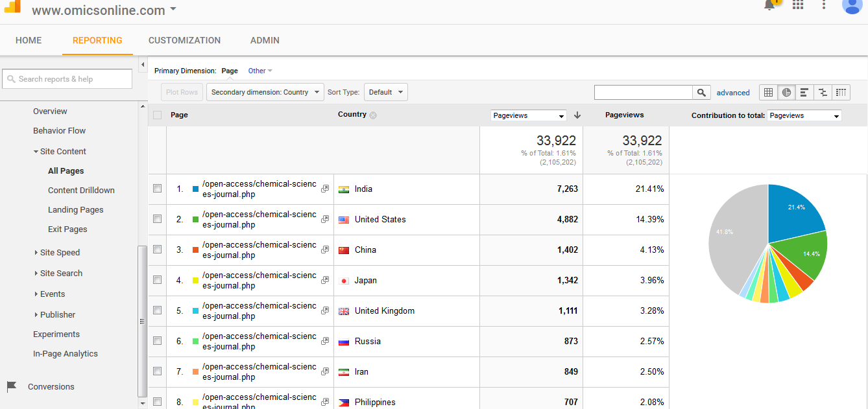Open the www.omicsonline.com account dropdown

coord(104,10)
